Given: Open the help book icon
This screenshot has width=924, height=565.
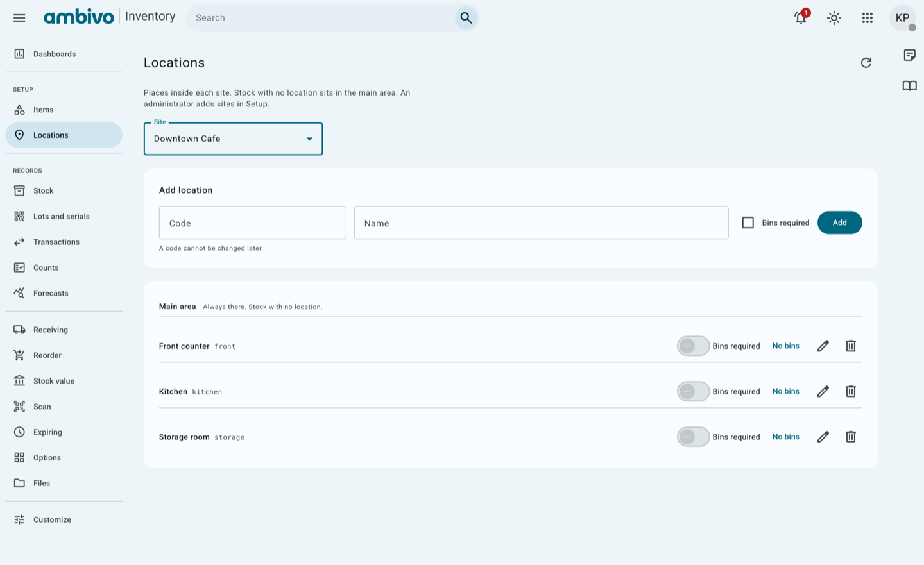Looking at the screenshot, I should pos(909,86).
